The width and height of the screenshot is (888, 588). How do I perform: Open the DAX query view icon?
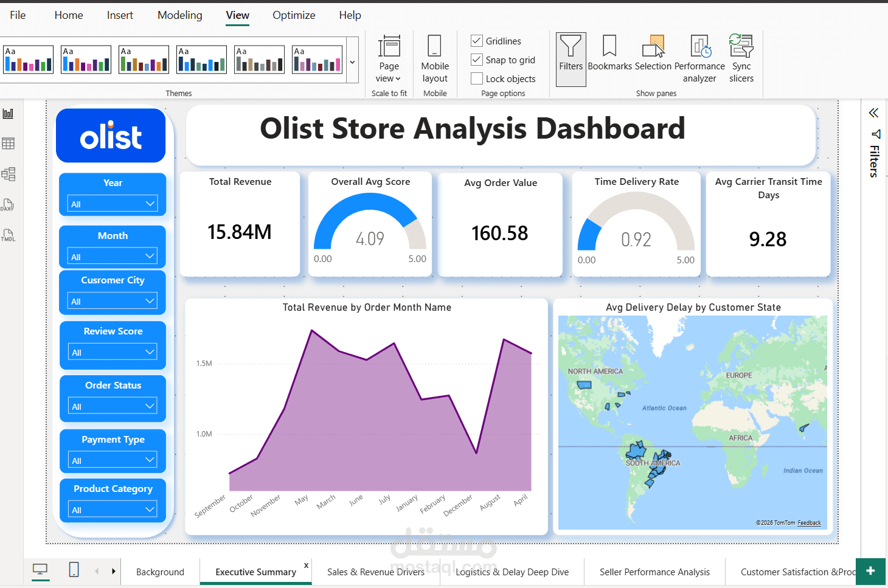point(8,205)
